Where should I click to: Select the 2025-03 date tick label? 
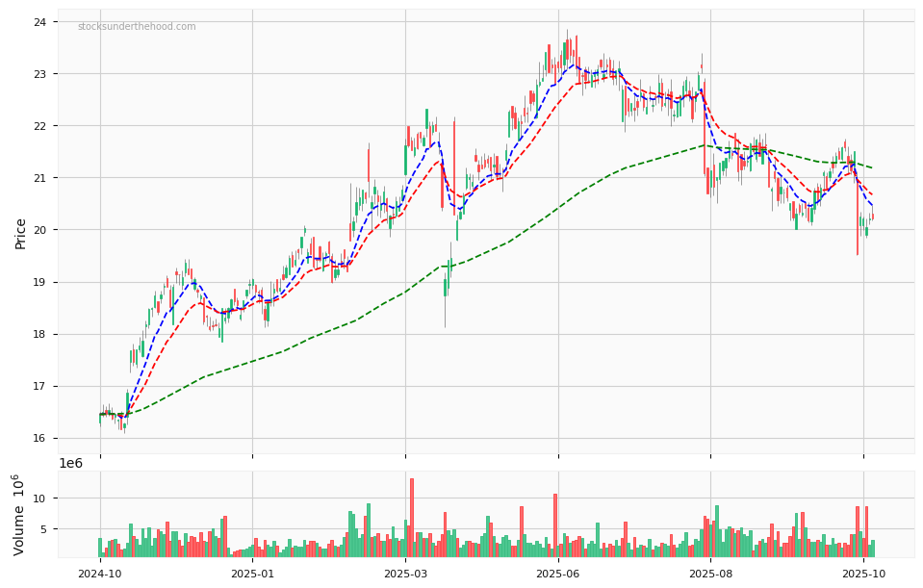click(x=405, y=574)
